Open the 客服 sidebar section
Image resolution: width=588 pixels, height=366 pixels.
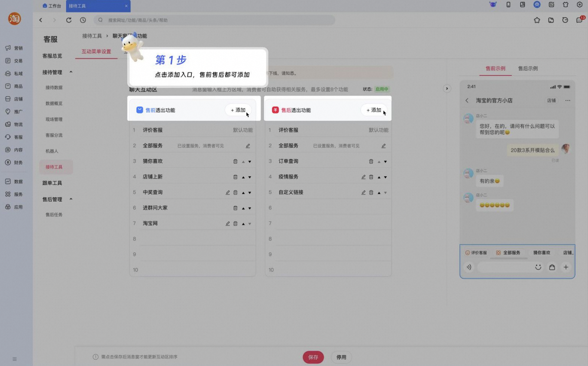14,137
